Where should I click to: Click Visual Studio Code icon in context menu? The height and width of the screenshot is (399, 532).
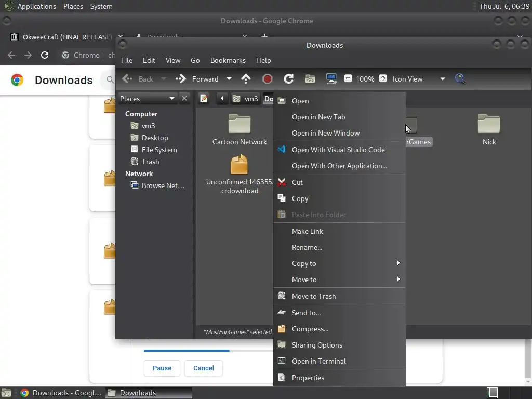click(282, 149)
